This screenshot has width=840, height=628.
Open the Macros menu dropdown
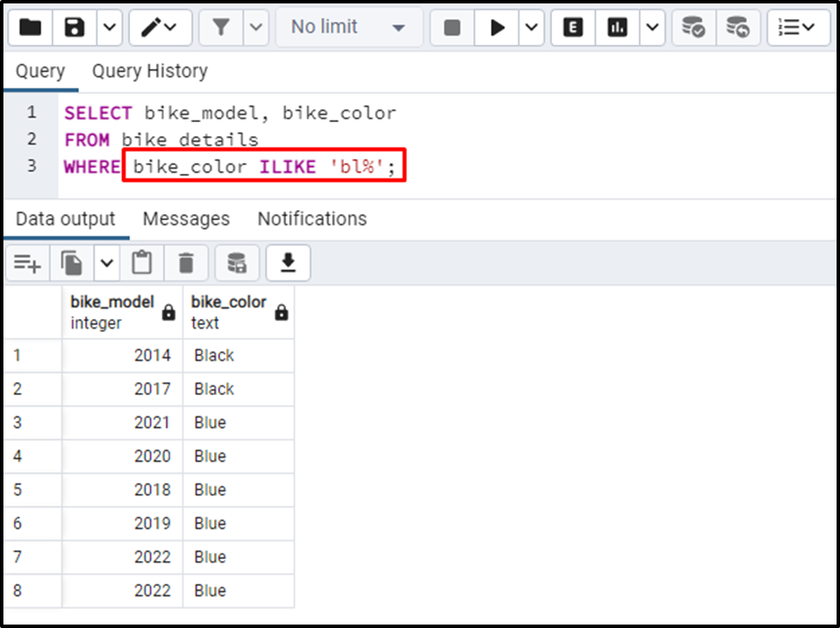pyautogui.click(x=798, y=27)
